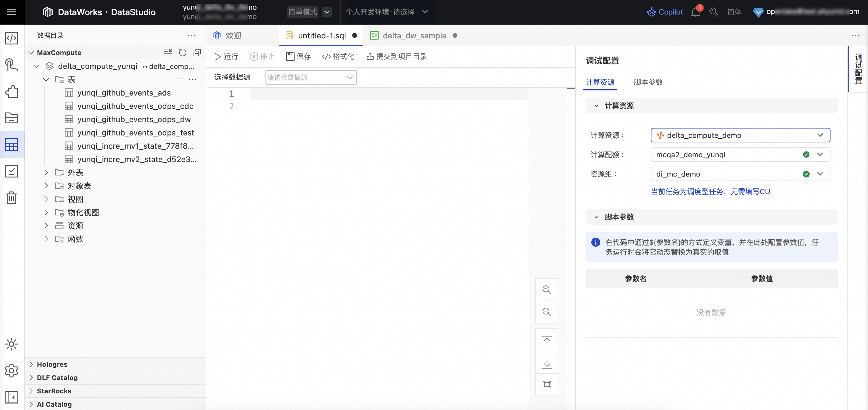Toggle the vertical 调试配置 side tab

[858, 68]
